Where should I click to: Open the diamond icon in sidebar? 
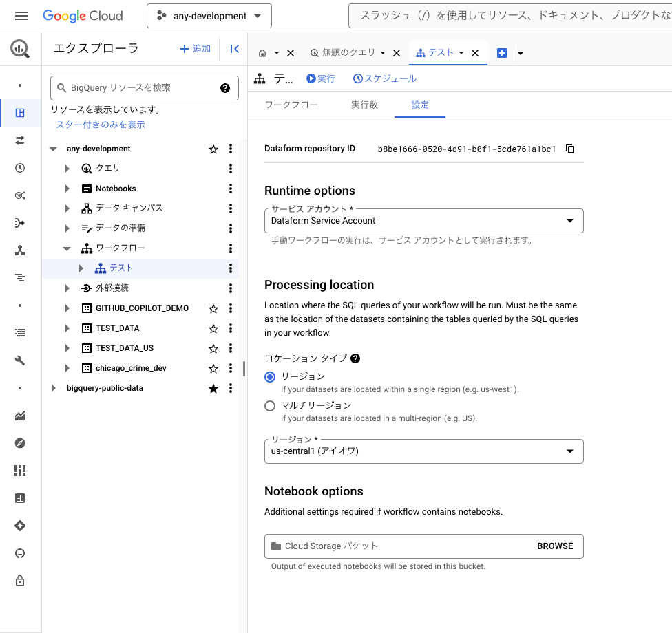(x=20, y=526)
